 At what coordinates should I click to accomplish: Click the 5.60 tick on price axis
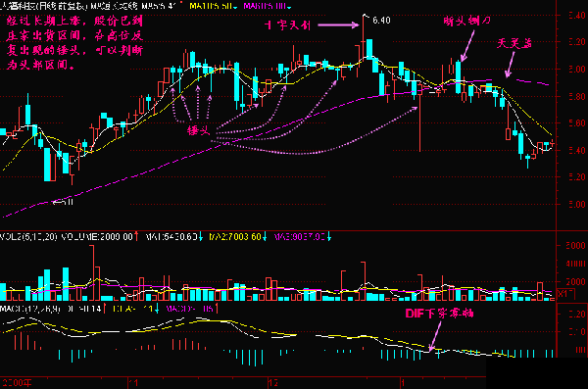pos(577,123)
